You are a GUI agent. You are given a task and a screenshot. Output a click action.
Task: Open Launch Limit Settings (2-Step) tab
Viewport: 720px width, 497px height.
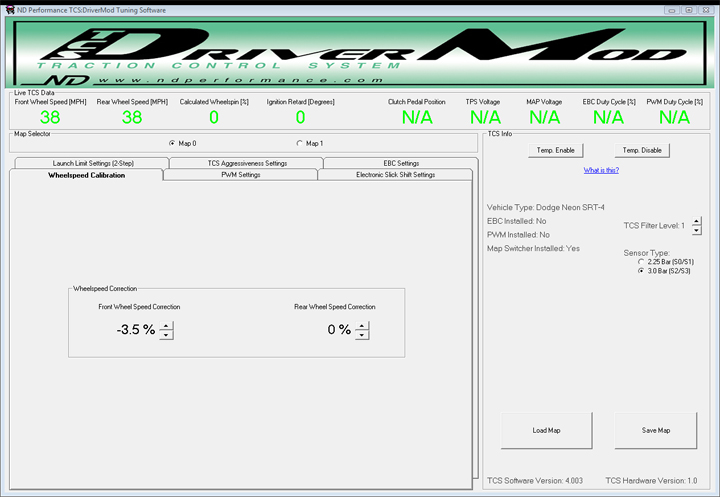pyautogui.click(x=92, y=163)
